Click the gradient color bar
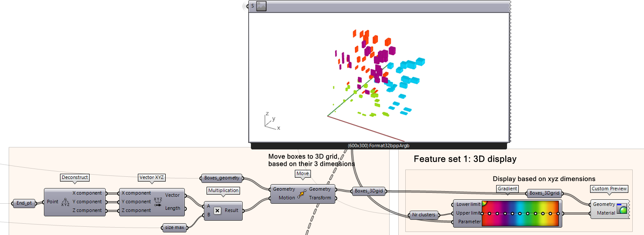 520,213
